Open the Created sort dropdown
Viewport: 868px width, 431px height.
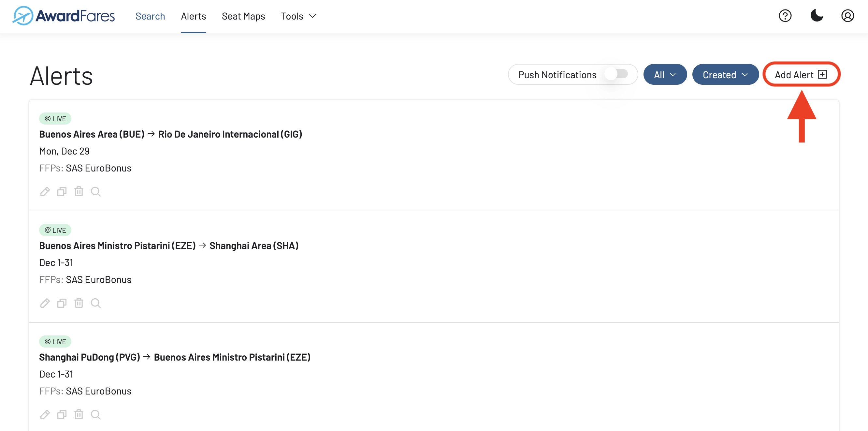point(725,75)
